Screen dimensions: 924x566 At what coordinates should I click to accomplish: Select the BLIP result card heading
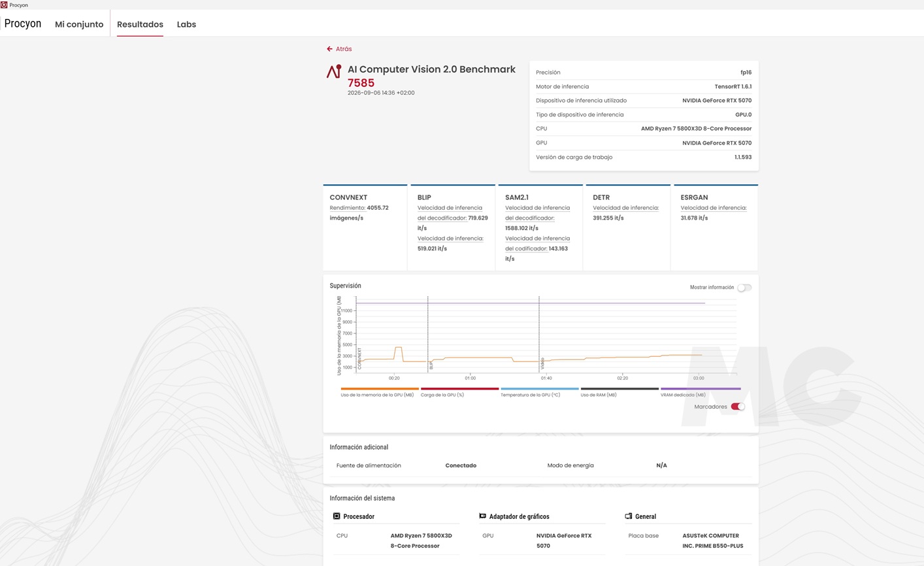(x=424, y=197)
